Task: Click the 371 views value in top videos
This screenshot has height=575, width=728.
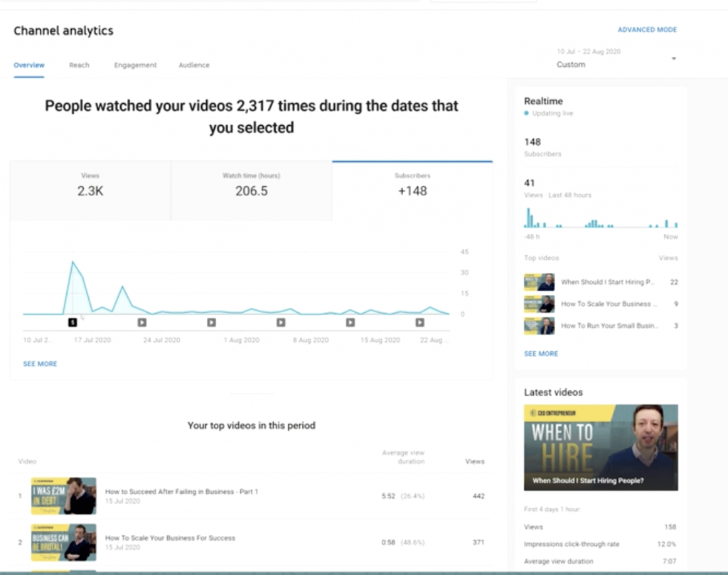Action: click(478, 542)
